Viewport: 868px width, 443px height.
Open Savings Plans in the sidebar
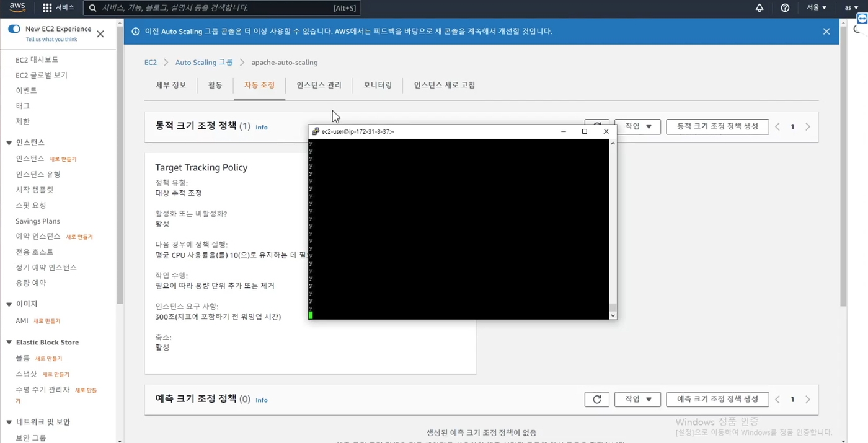click(38, 221)
